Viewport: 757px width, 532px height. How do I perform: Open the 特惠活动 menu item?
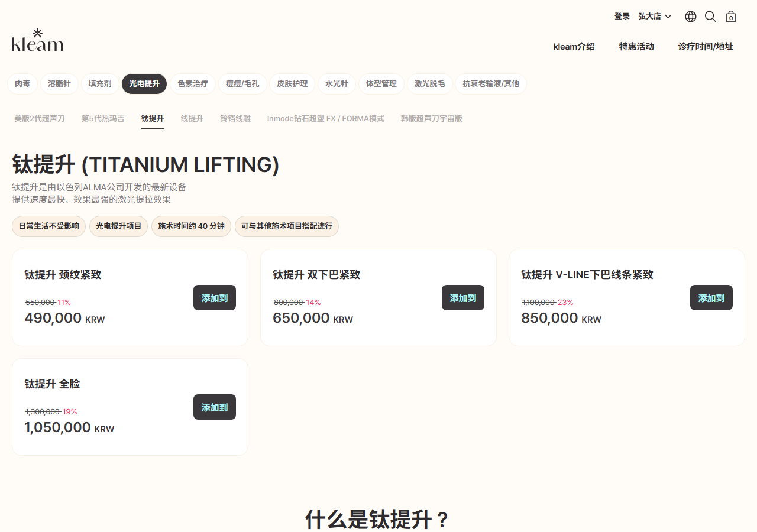coord(636,46)
